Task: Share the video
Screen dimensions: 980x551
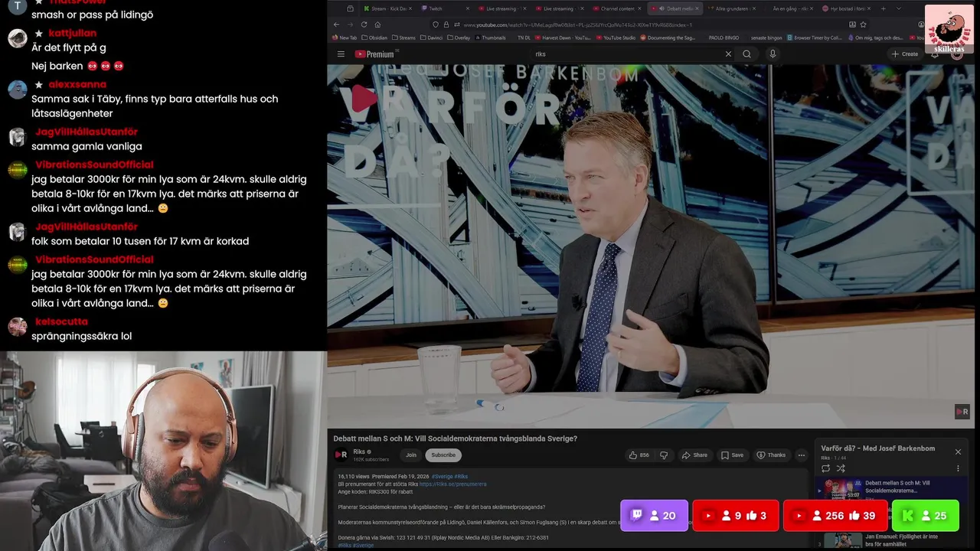Action: (x=695, y=455)
